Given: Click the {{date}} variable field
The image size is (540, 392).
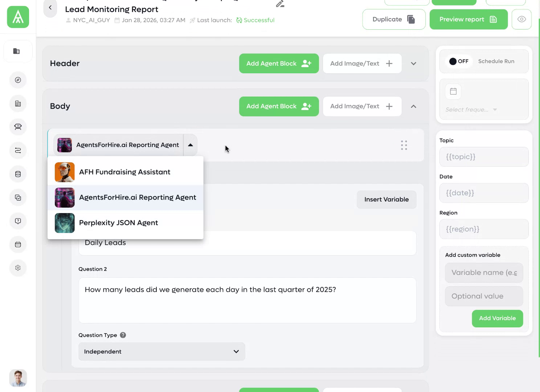Looking at the screenshot, I should point(484,193).
